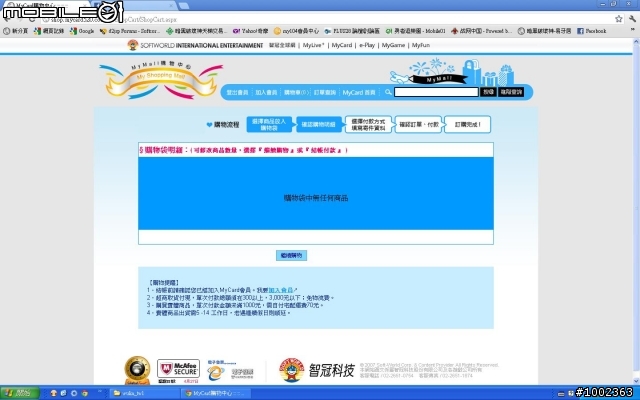The image size is (640, 400).
Task: Switch to the MyCard Chrome taskbar item
Action: point(215,393)
